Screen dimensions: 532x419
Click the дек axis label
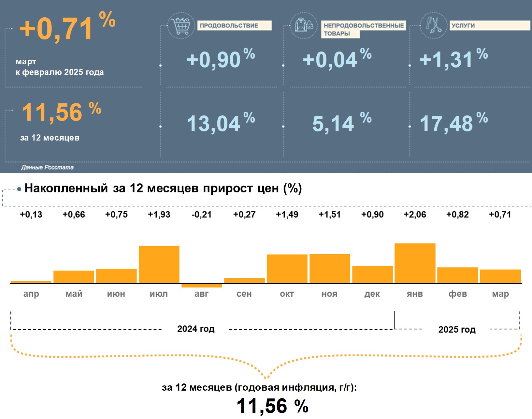tap(372, 294)
